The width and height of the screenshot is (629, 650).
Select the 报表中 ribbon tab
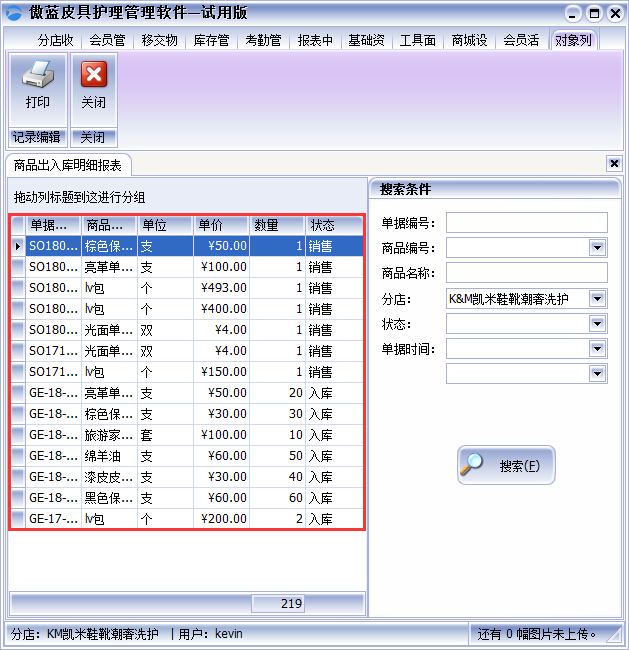coord(315,41)
